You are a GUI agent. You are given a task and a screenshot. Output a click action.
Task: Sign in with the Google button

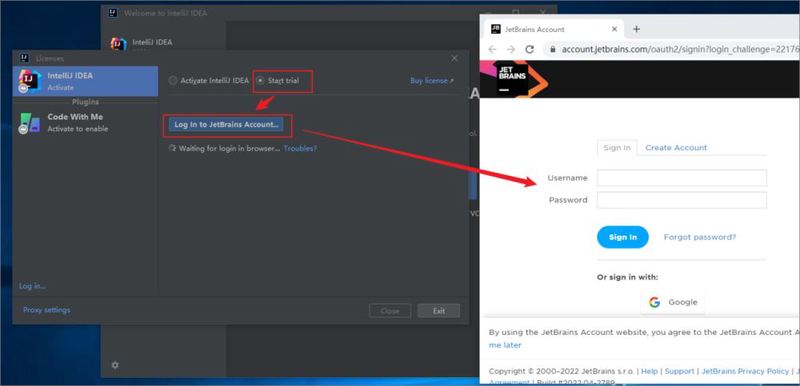(x=673, y=302)
